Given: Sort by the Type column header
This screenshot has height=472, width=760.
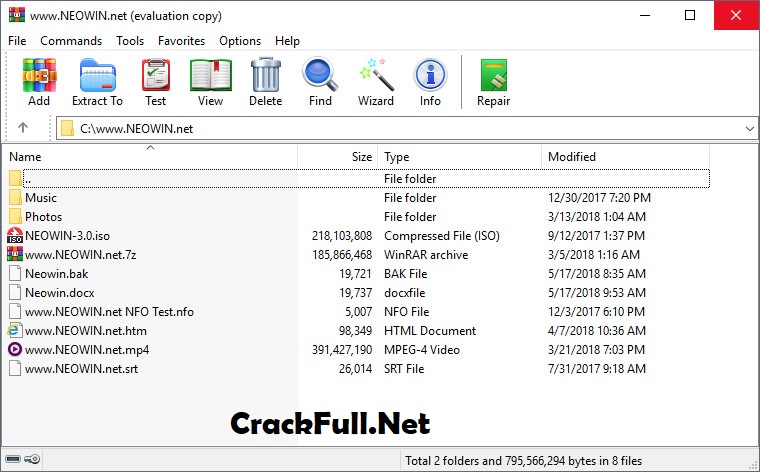Looking at the screenshot, I should click(x=459, y=157).
